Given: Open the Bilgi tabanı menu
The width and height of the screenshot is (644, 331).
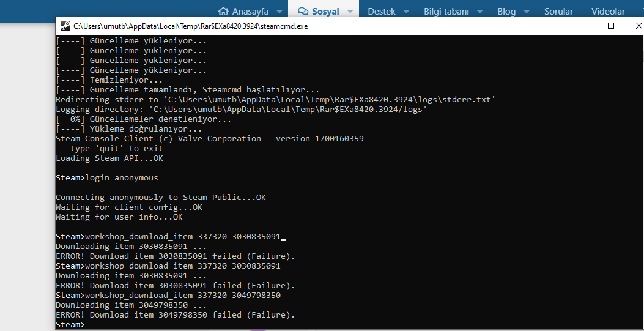Looking at the screenshot, I should click(446, 11).
